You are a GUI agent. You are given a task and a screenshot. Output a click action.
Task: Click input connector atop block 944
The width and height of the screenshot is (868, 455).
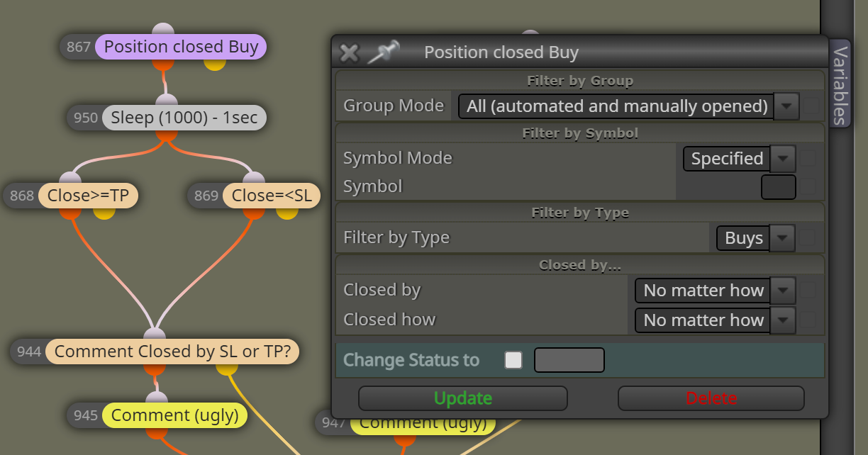tap(154, 335)
